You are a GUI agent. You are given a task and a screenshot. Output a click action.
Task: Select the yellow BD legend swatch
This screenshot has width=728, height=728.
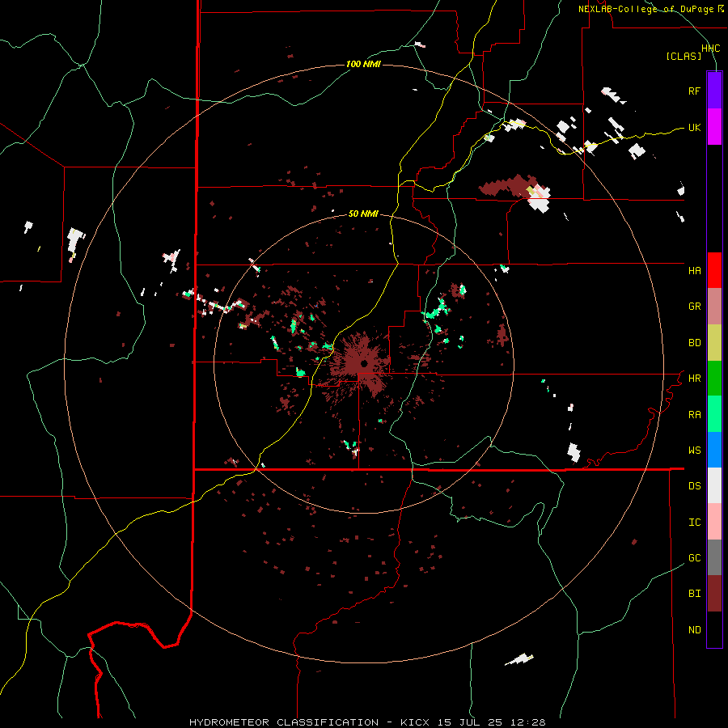click(714, 343)
